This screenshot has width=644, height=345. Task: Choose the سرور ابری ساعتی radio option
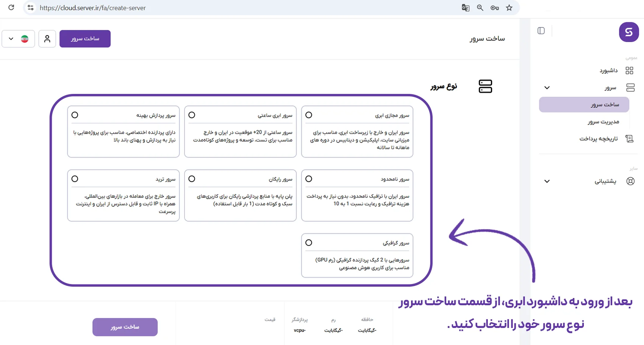(192, 115)
